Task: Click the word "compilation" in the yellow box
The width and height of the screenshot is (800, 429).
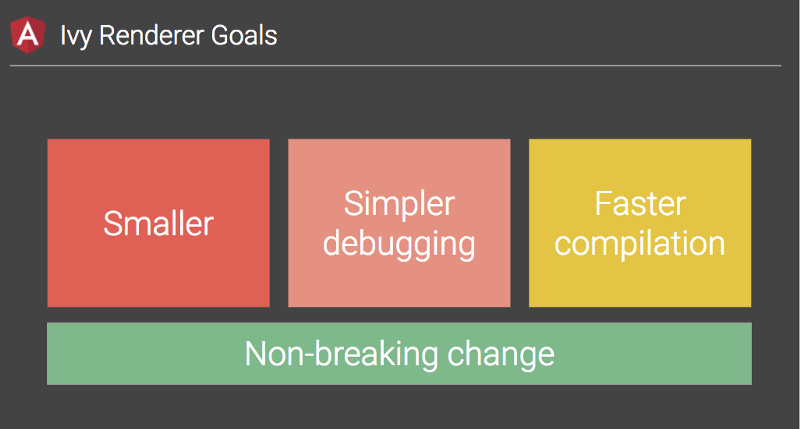Action: 640,243
